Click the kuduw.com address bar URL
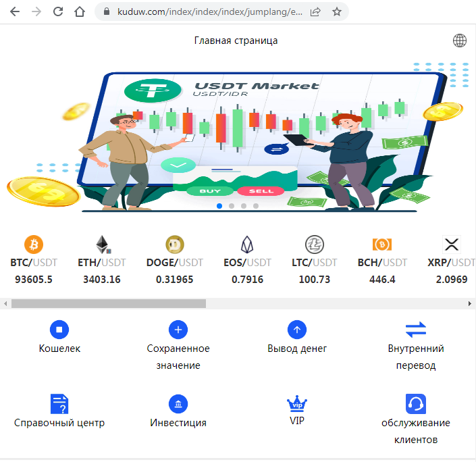 (x=210, y=12)
